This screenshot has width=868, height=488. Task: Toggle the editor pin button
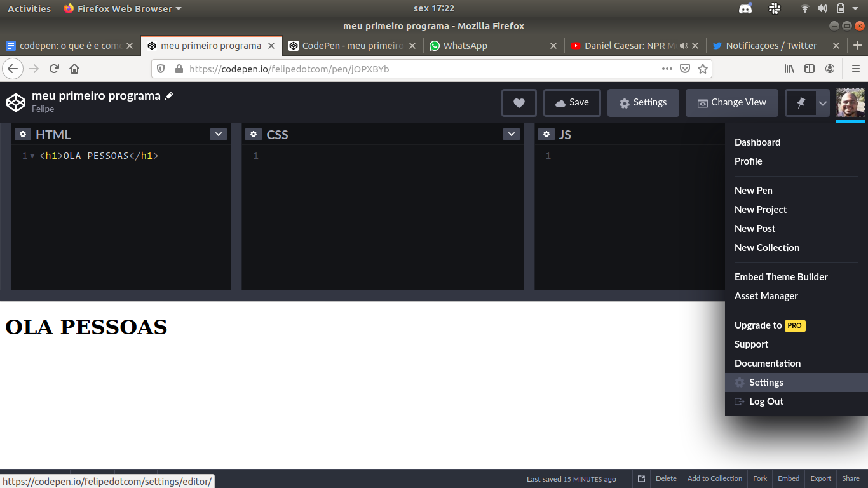(799, 102)
